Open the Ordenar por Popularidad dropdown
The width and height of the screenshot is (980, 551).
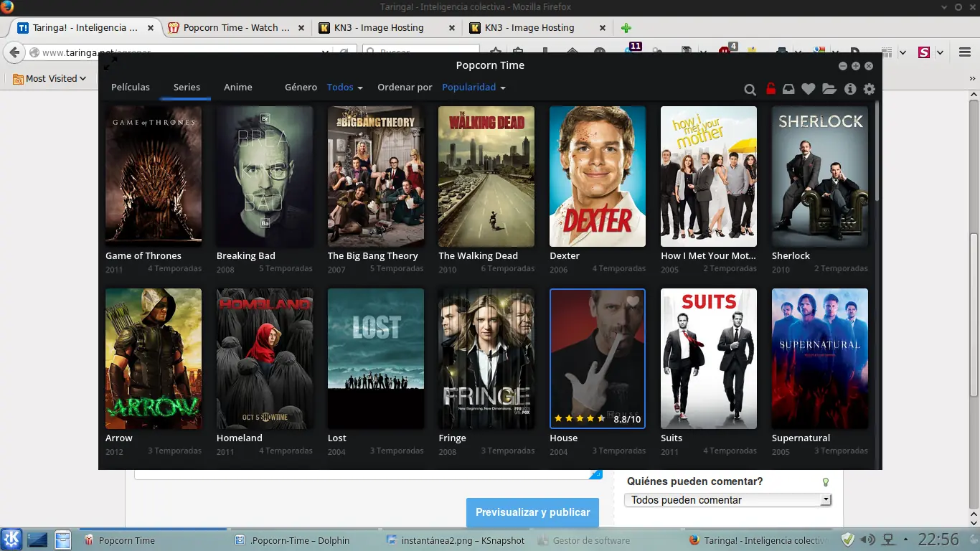pyautogui.click(x=473, y=88)
